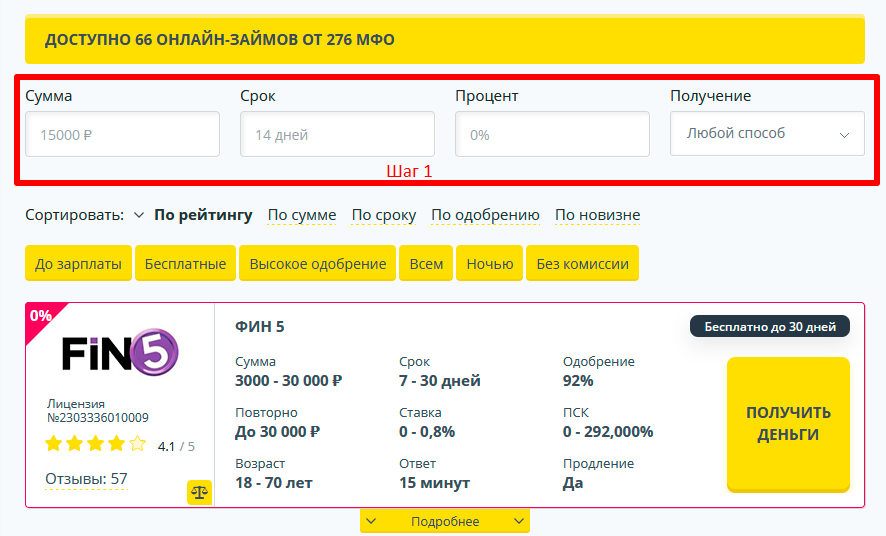Image resolution: width=886 pixels, height=536 pixels.
Task: Sort loans by По новизне
Action: click(x=598, y=215)
